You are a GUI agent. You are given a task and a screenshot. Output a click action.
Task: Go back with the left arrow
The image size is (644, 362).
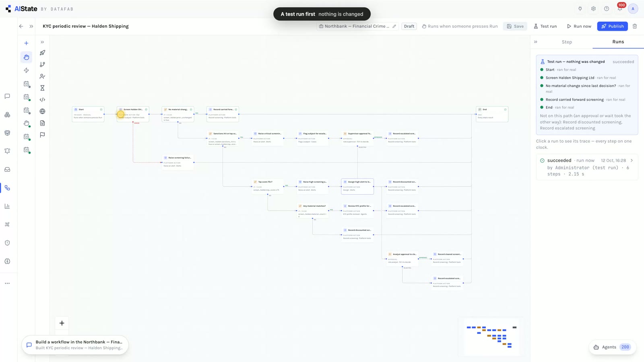[21, 26]
